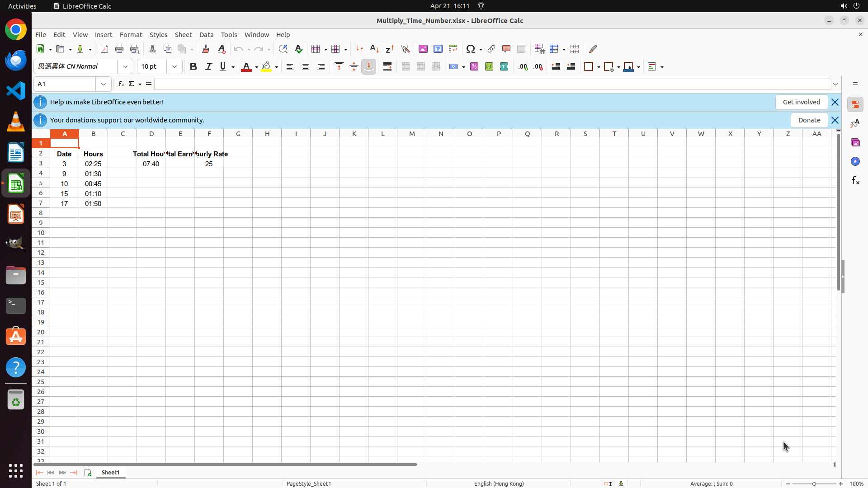Apply the yellow background color swatch
868x488 pixels.
tap(266, 67)
